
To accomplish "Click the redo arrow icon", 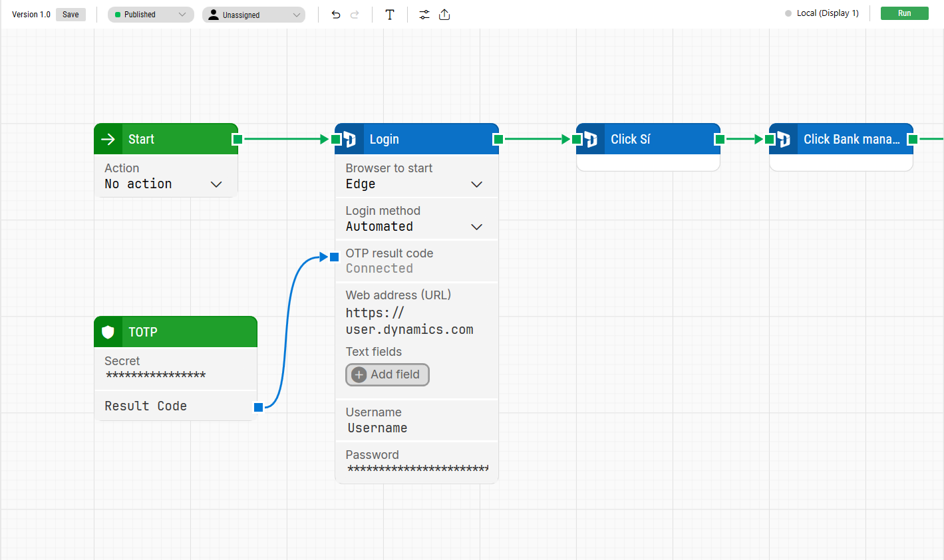I will click(355, 14).
